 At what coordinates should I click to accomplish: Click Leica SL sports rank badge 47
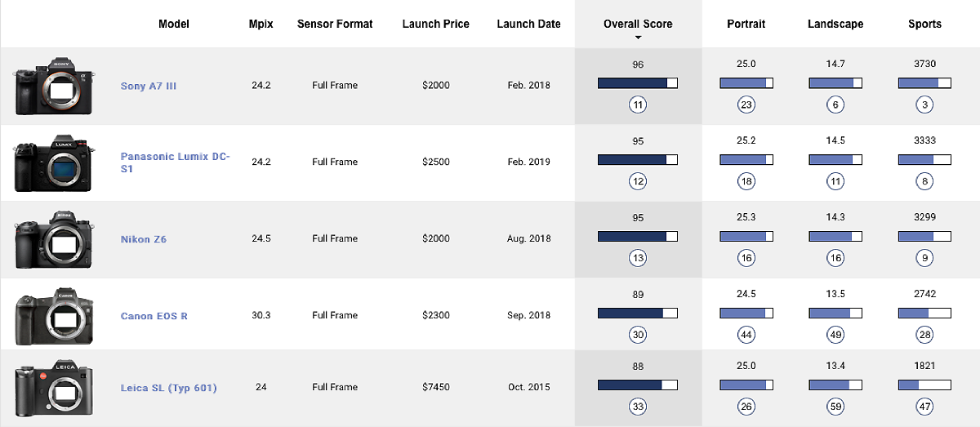(924, 407)
